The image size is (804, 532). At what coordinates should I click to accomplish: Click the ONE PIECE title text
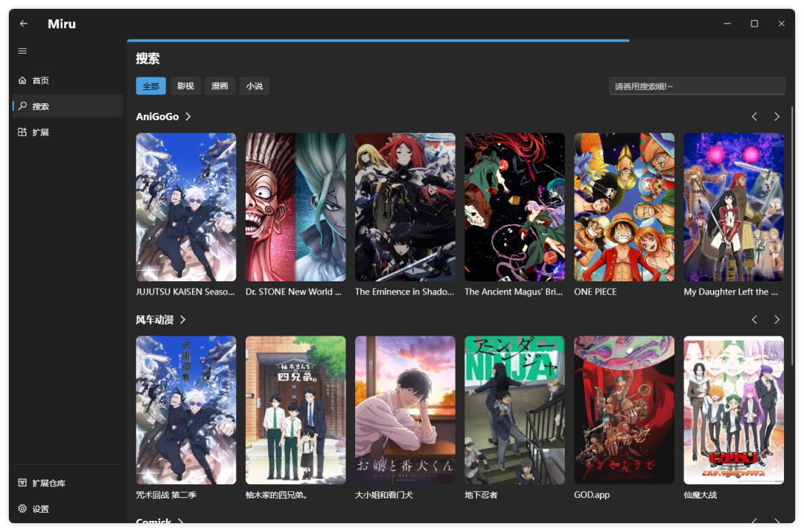[596, 292]
